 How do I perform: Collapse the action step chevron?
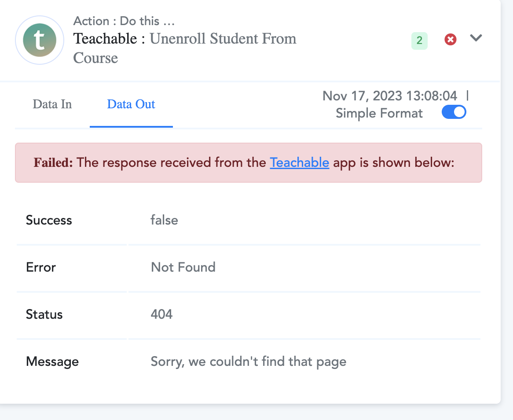tap(476, 38)
